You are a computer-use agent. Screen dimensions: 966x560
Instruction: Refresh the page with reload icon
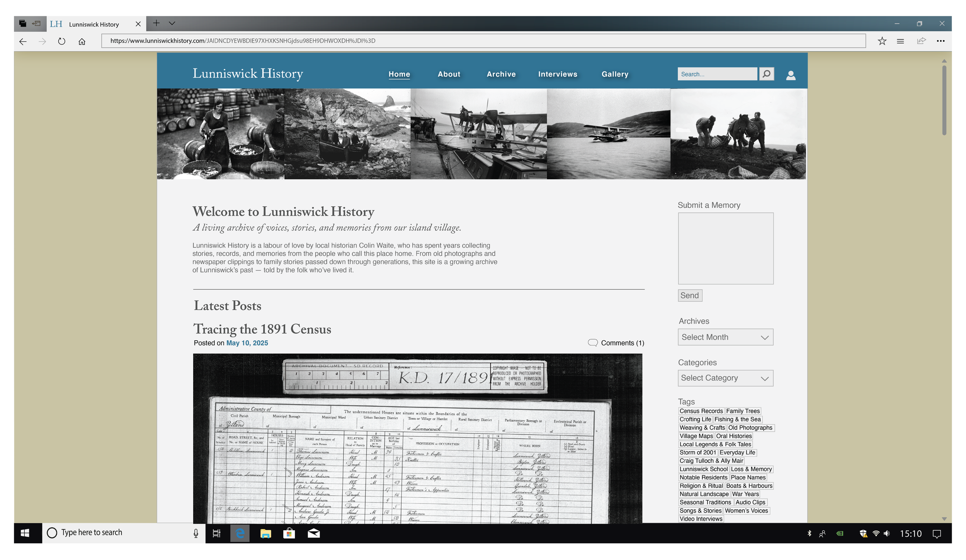pos(62,41)
